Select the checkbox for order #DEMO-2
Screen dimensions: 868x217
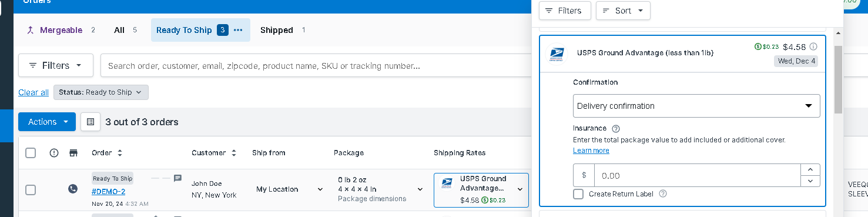coord(31,189)
